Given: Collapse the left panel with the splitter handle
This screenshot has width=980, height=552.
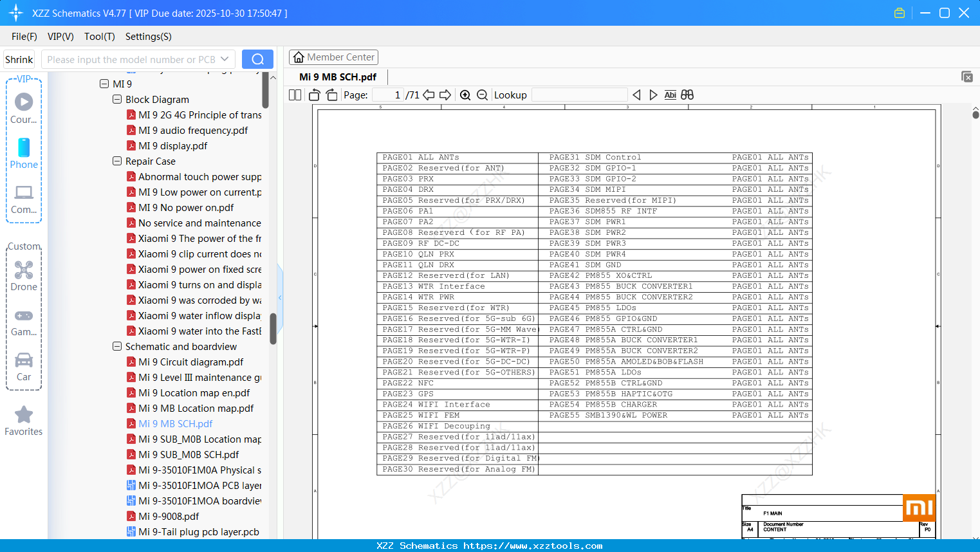Looking at the screenshot, I should coord(280,297).
